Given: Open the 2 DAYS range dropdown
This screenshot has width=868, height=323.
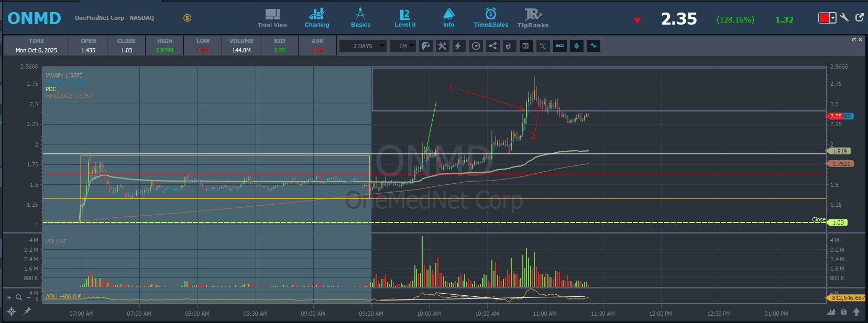Looking at the screenshot, I should 363,46.
